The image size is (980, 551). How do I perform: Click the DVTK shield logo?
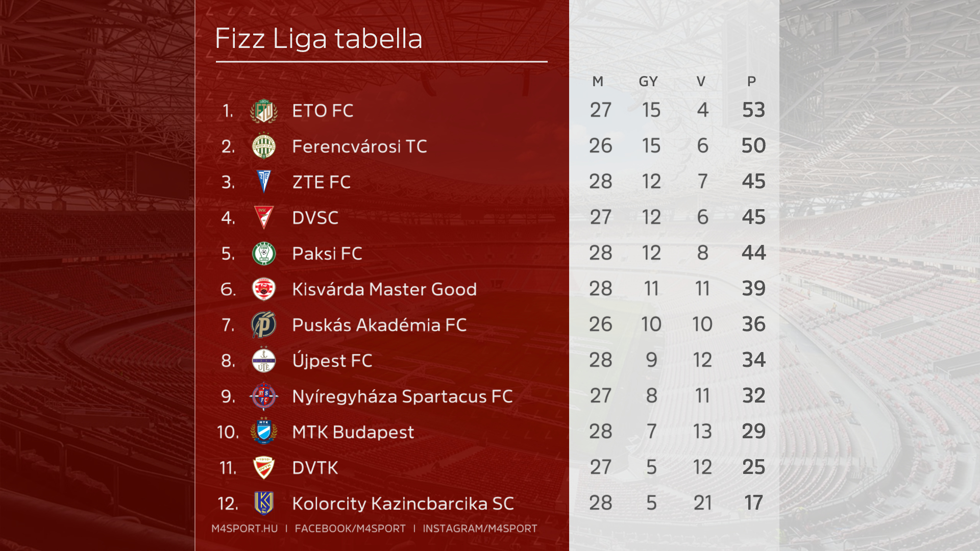tap(264, 467)
